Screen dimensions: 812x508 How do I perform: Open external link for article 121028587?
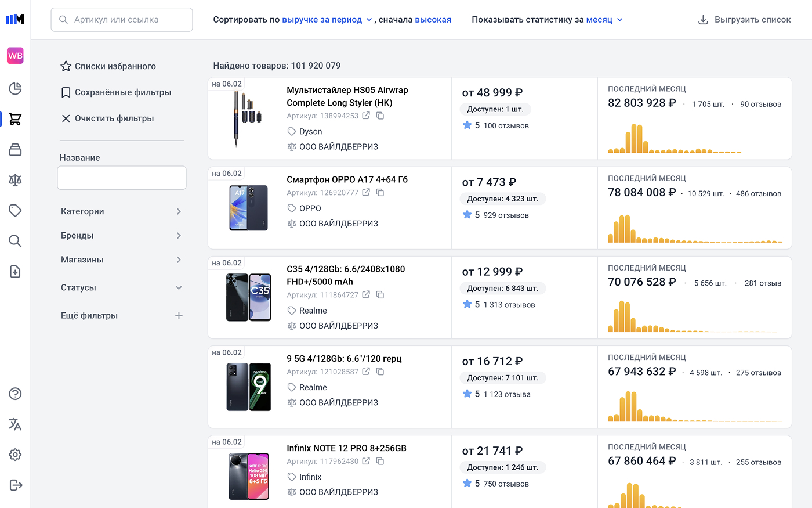(366, 371)
